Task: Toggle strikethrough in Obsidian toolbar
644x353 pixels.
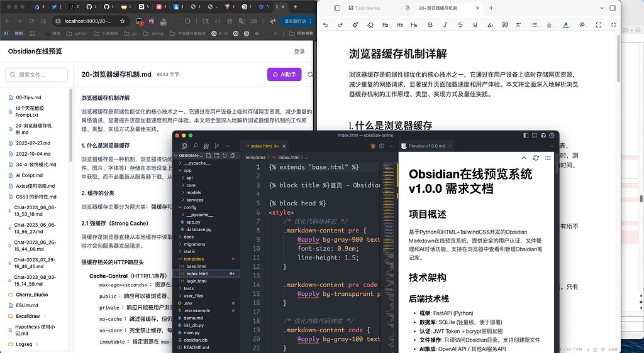Action: point(460,25)
